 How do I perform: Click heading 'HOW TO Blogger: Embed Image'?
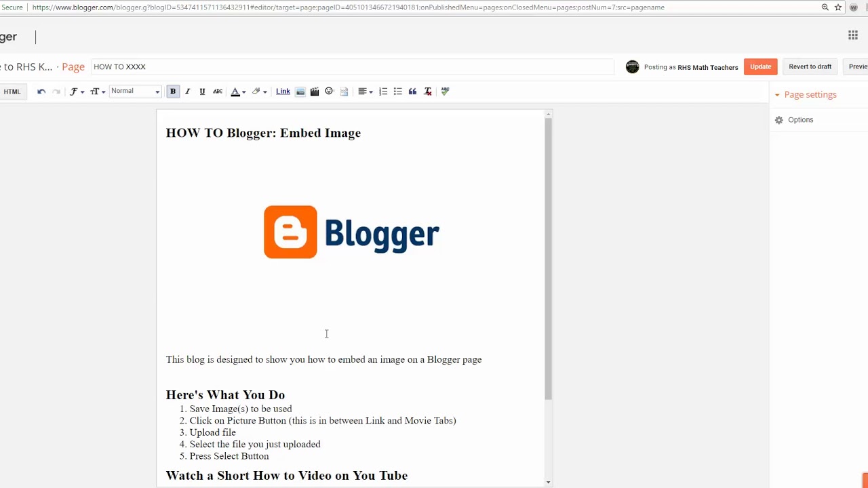263,133
